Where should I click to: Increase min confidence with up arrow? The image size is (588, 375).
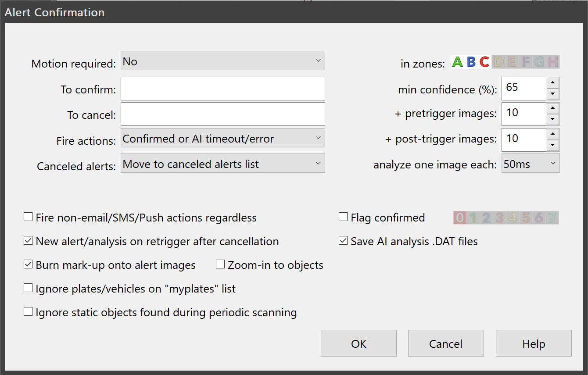553,83
